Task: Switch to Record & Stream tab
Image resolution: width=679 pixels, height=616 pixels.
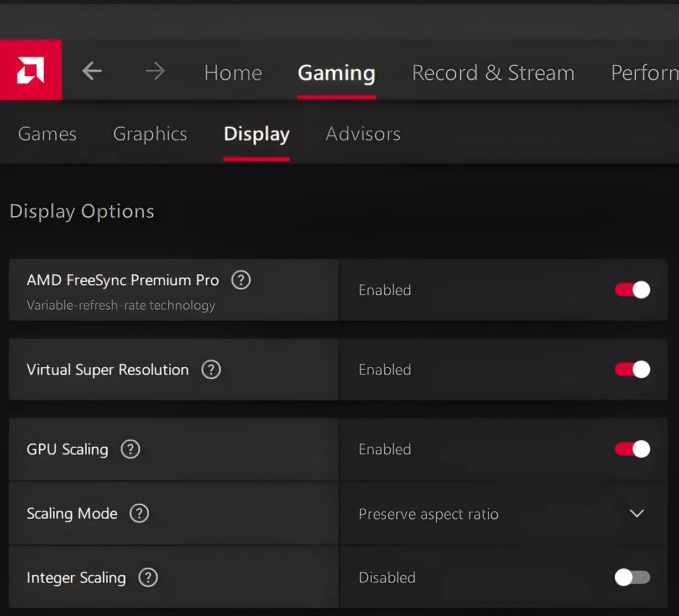Action: (493, 73)
